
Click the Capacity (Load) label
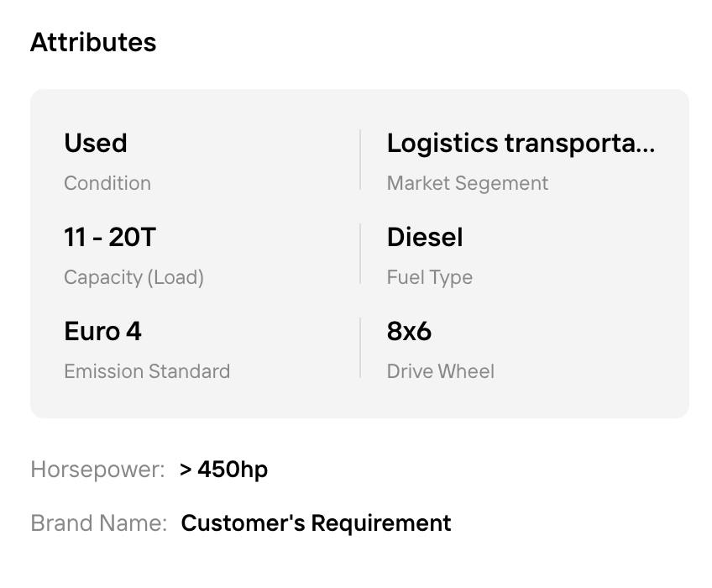tap(133, 277)
